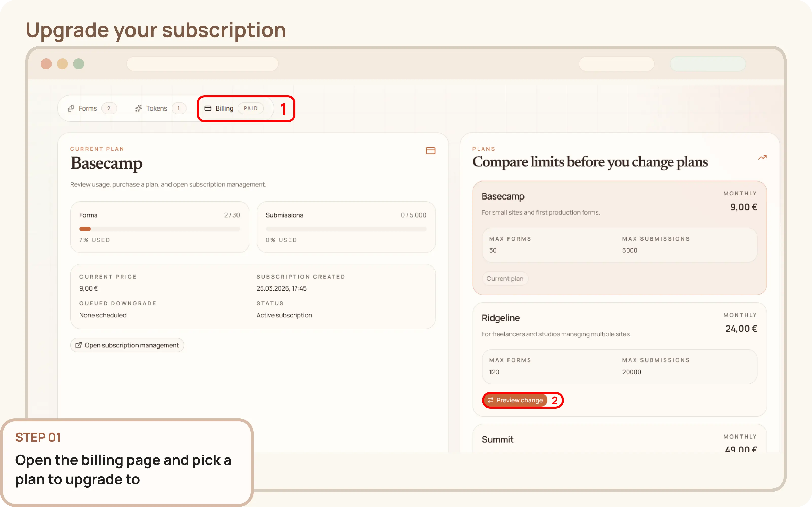
Task: Click the browser address bar
Action: point(203,64)
